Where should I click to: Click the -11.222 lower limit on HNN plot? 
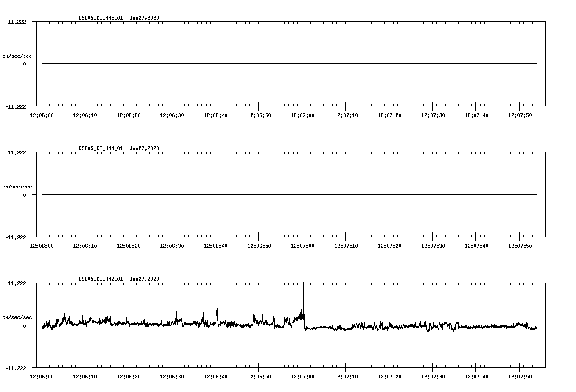16,238
